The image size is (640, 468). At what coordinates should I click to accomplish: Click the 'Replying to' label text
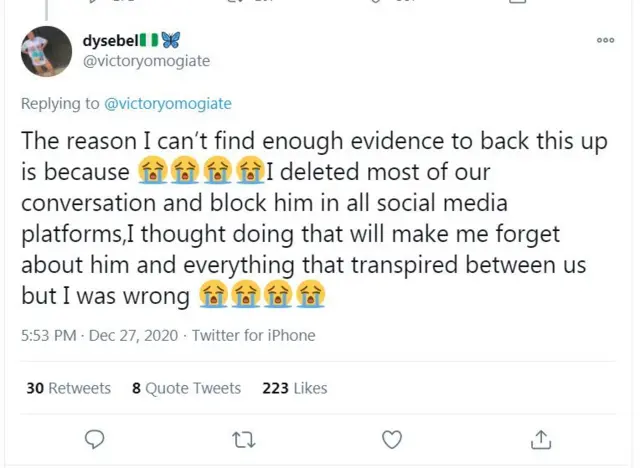click(60, 103)
